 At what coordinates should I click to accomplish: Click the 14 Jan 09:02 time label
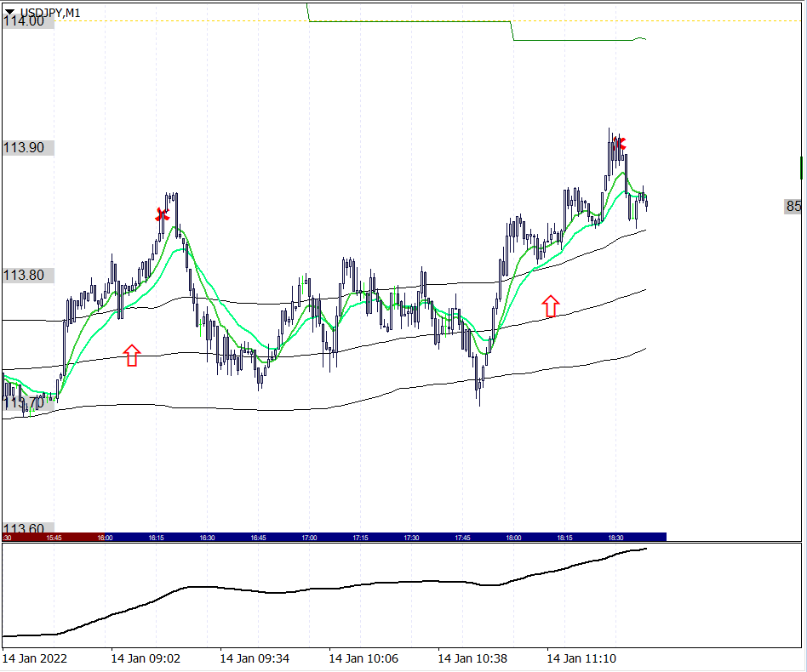point(146,658)
